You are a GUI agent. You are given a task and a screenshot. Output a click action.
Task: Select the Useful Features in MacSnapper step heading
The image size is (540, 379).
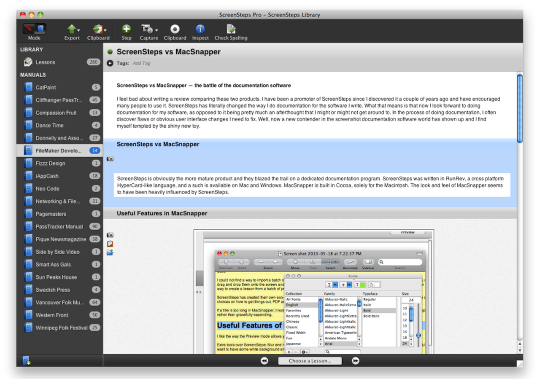(162, 213)
